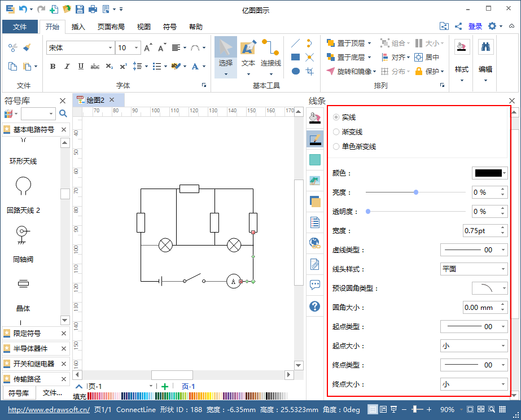This screenshot has height=420, width=521.
Task: Open the comment speech bubble panel
Action: pos(314,285)
